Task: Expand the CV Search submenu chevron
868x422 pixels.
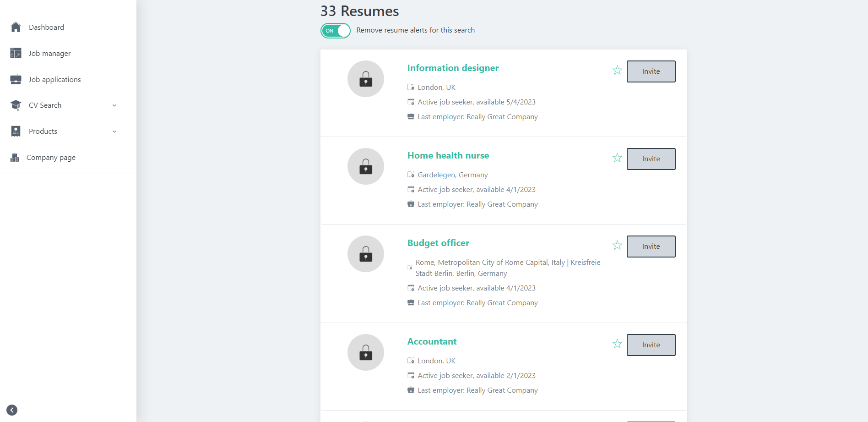Action: (x=114, y=105)
